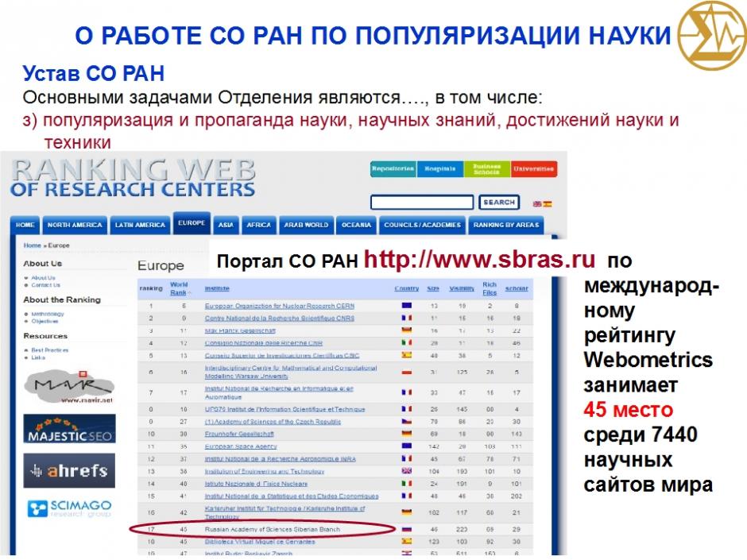Open the CERN institute link
The height and width of the screenshot is (560, 747).
coord(280,306)
